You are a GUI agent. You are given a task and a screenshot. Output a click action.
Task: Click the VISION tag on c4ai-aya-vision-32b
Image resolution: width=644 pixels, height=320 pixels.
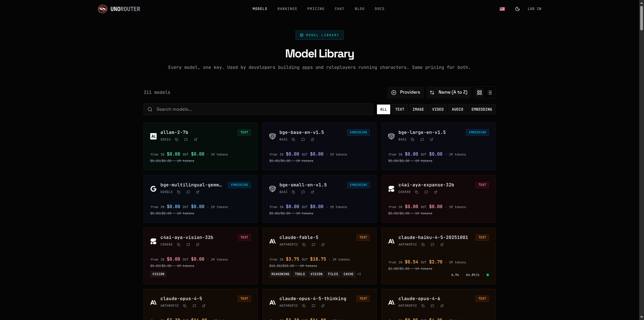(x=158, y=274)
